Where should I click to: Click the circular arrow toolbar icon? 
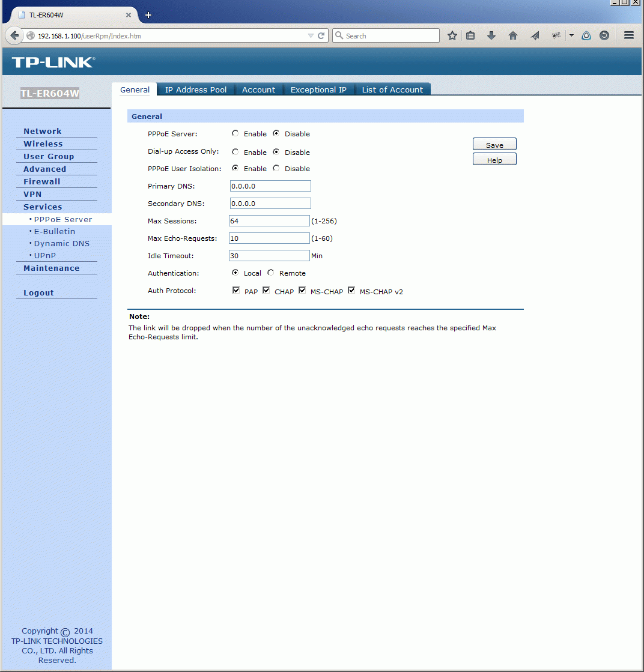tap(604, 35)
